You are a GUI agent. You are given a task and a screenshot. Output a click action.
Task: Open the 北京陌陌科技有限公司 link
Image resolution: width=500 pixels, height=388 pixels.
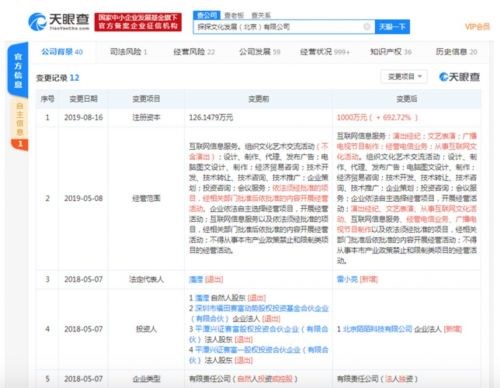(378, 329)
